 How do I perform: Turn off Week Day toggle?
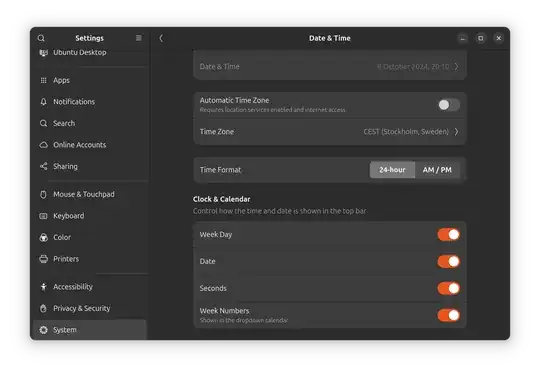[449, 235]
